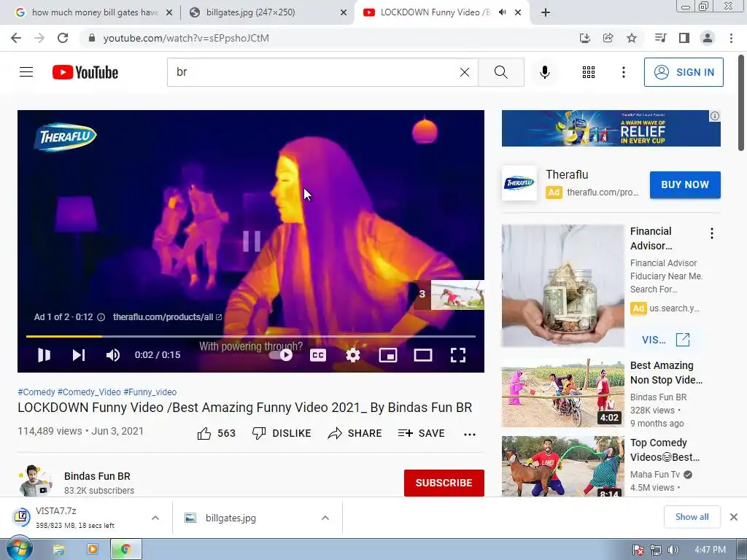
Task: Open YouTube settings three-dot menu
Action: click(x=623, y=72)
